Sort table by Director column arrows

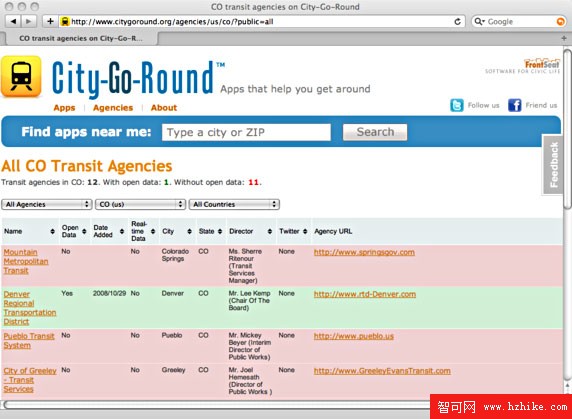click(x=270, y=231)
